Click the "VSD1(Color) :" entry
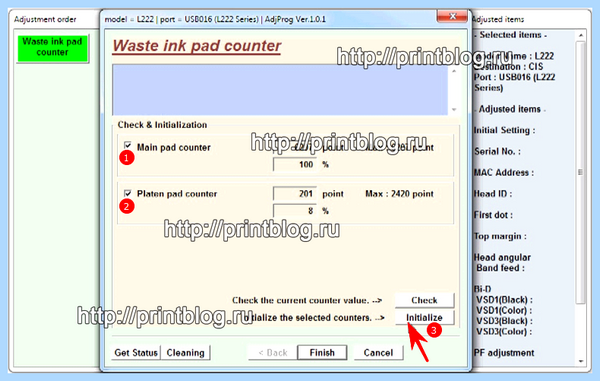600x381 pixels. pos(504,310)
